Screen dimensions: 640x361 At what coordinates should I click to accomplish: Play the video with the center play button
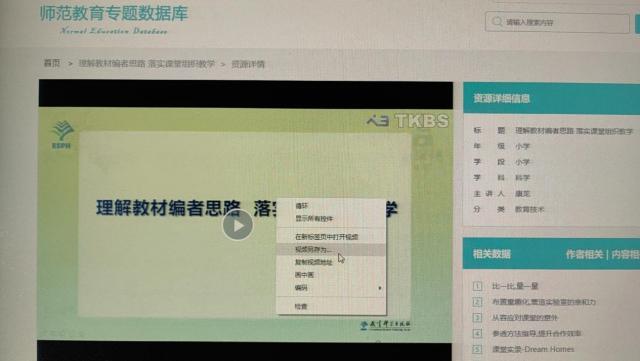point(237,225)
